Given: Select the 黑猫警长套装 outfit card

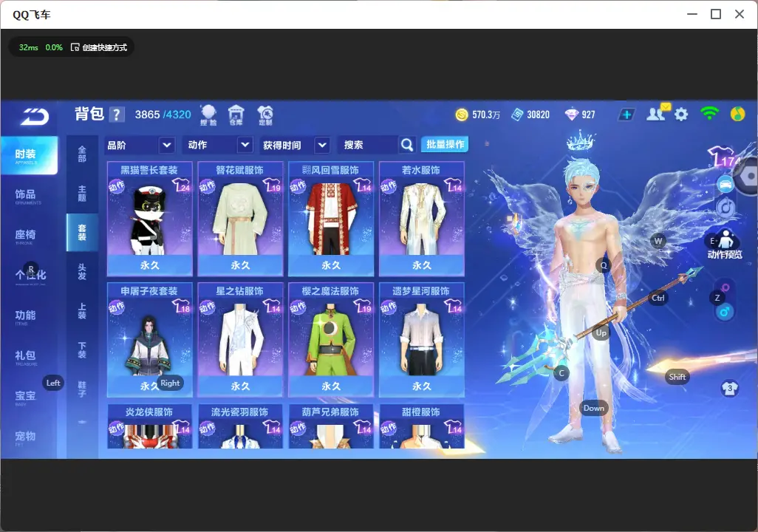Looking at the screenshot, I should 150,219.
